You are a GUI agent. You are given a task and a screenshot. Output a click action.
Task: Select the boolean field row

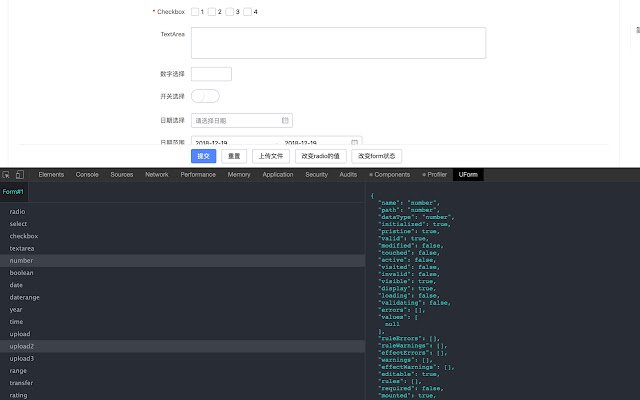(x=182, y=273)
